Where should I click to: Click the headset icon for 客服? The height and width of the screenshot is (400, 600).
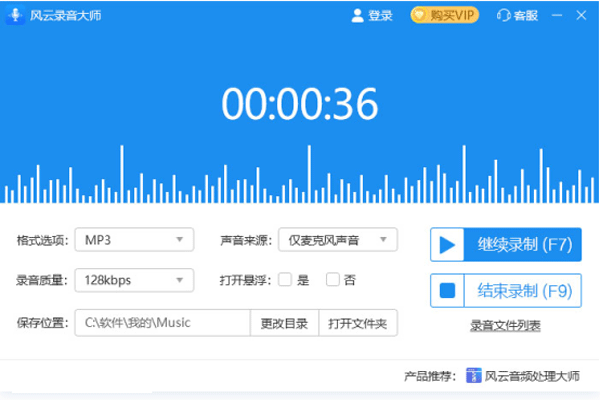click(502, 15)
